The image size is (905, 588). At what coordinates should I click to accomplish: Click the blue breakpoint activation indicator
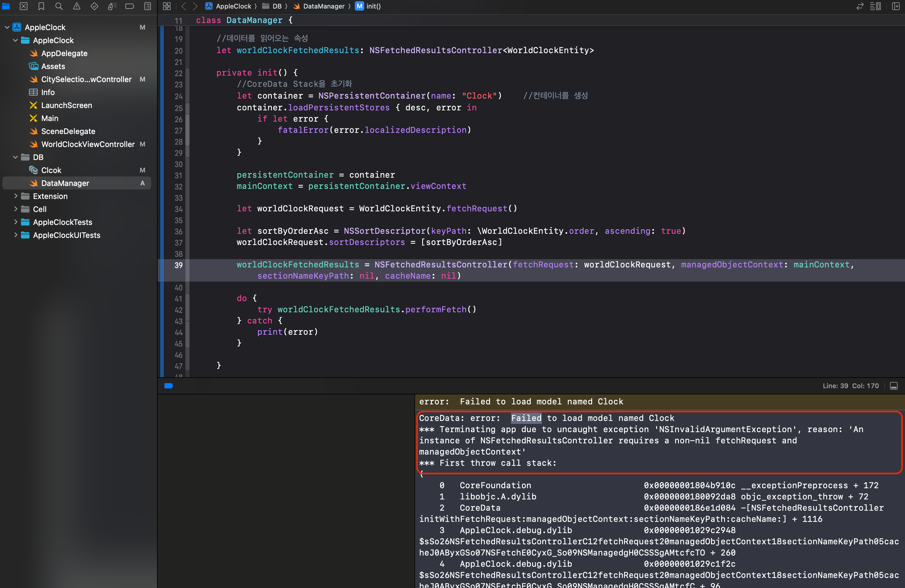click(x=169, y=386)
